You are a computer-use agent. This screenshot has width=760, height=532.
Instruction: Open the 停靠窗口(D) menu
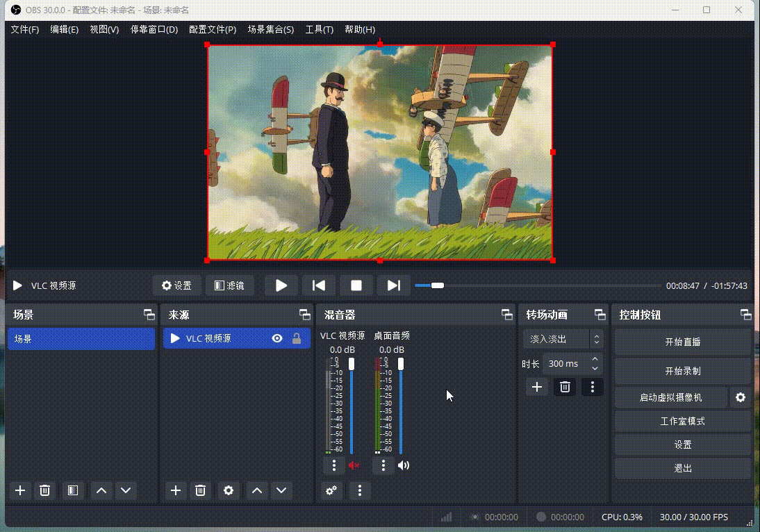tap(154, 30)
